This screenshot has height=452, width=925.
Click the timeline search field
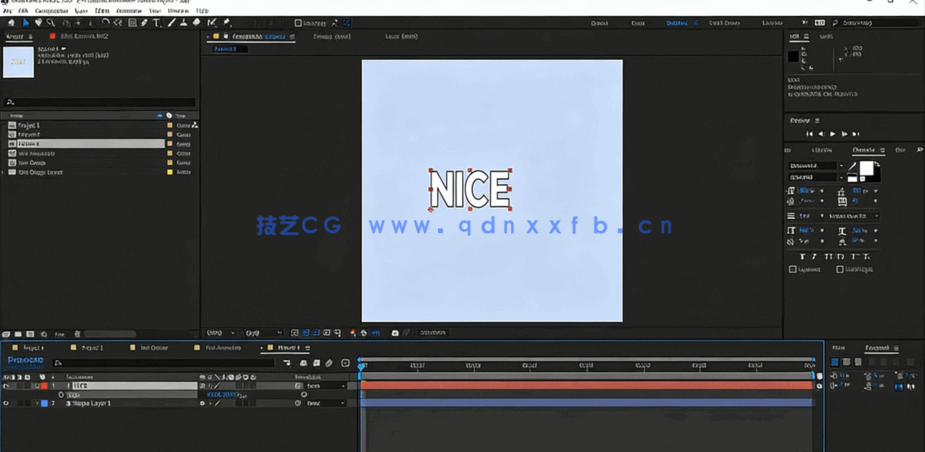point(160,363)
